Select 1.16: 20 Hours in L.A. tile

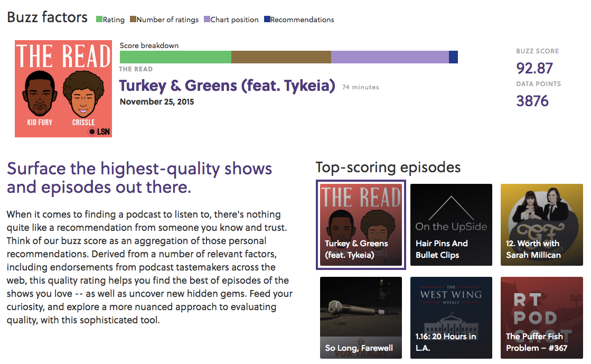click(x=451, y=318)
